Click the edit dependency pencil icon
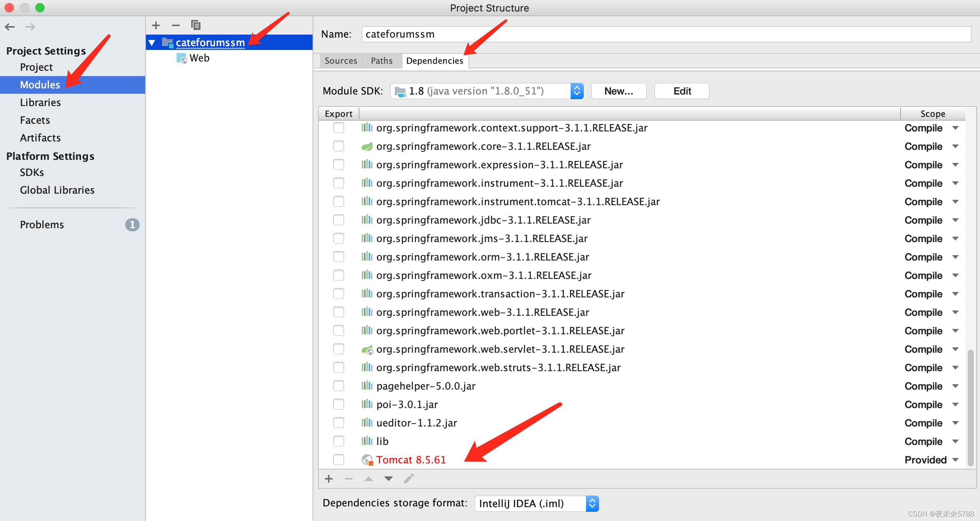Image resolution: width=980 pixels, height=521 pixels. [x=409, y=479]
